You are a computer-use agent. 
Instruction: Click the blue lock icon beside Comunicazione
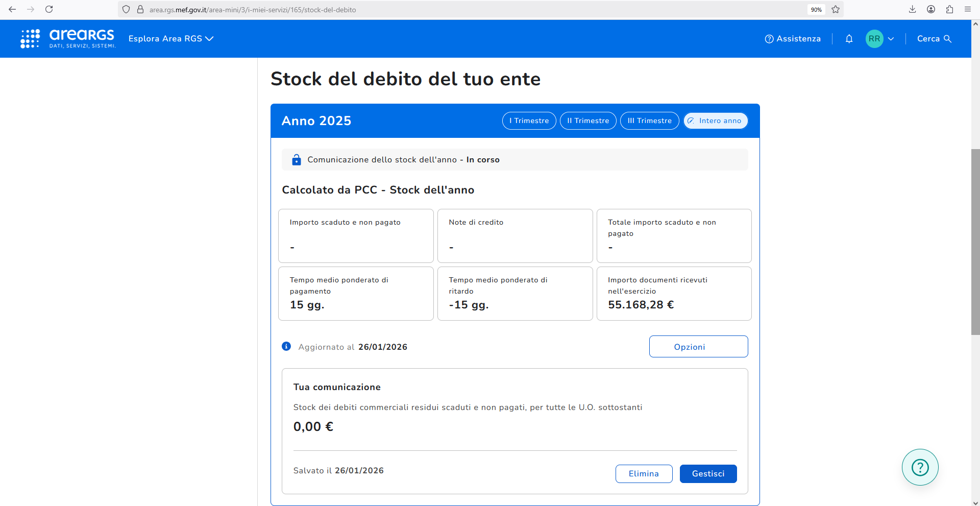coord(297,160)
